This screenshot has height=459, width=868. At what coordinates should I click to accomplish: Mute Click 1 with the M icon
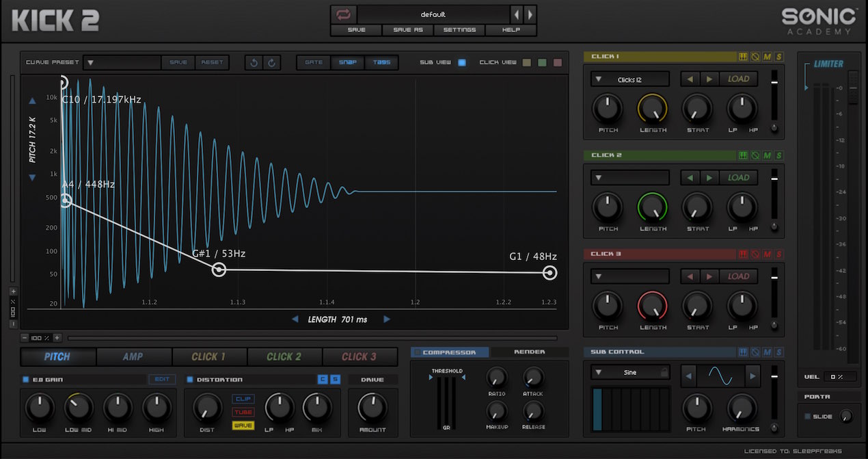click(x=768, y=57)
